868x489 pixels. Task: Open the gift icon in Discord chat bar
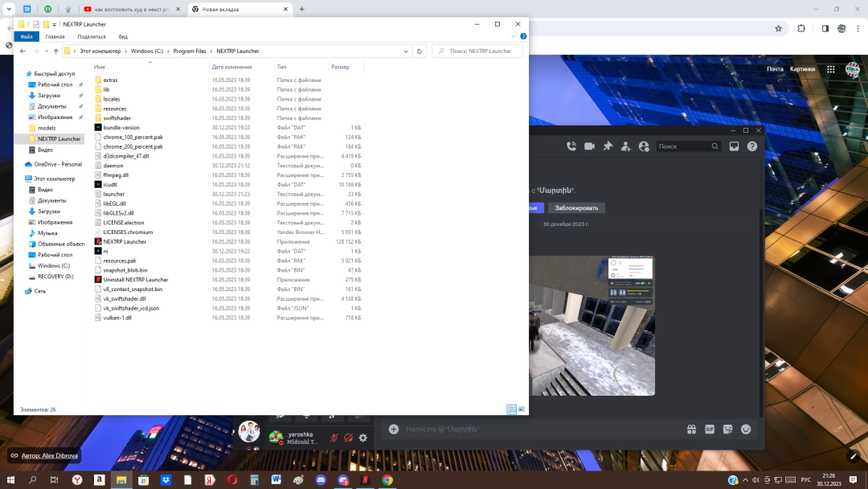(691, 429)
